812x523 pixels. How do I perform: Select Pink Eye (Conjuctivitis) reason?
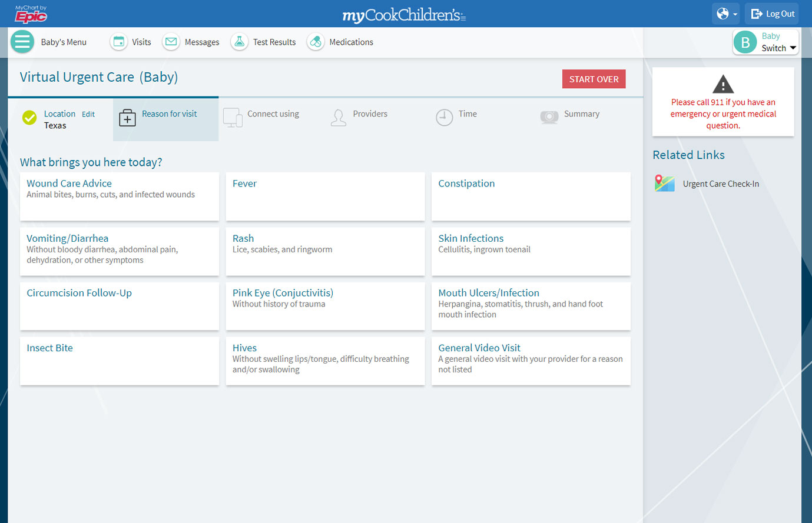coord(325,306)
